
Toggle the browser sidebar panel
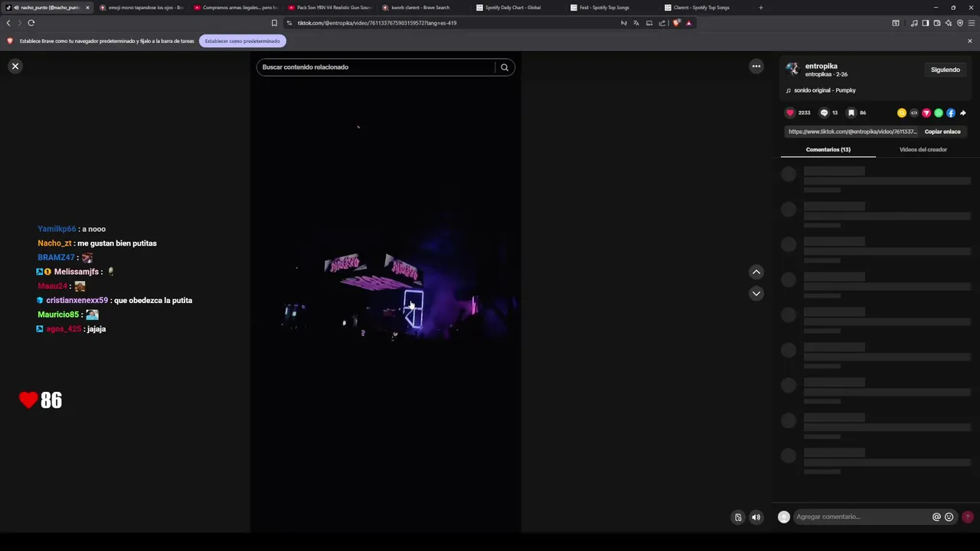(x=926, y=23)
